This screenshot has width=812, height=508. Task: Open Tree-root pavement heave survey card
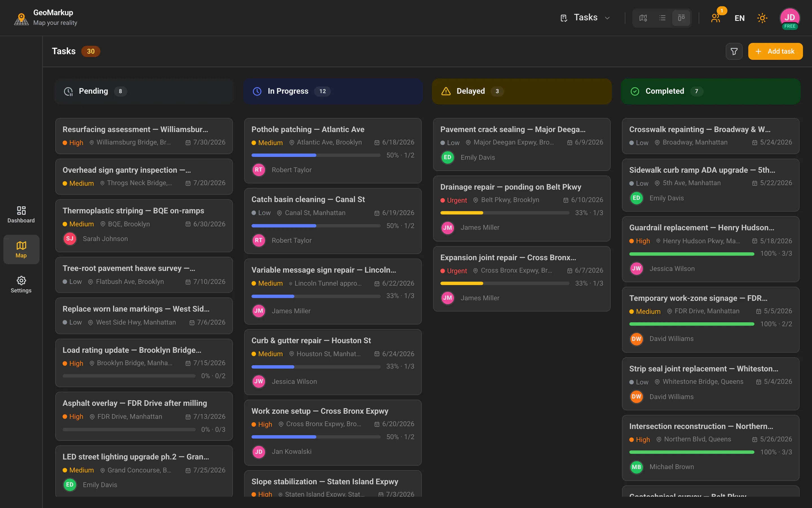[x=144, y=275]
